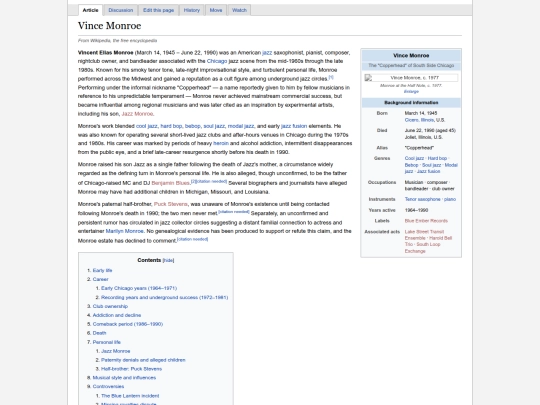Viewport: 540px width, 405px height.
Task: Click the Enlarge link under the infobox image
Action: point(411,92)
